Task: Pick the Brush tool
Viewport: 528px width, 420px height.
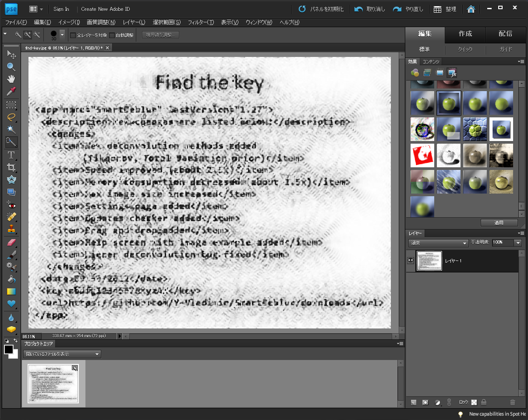Action: click(11, 254)
